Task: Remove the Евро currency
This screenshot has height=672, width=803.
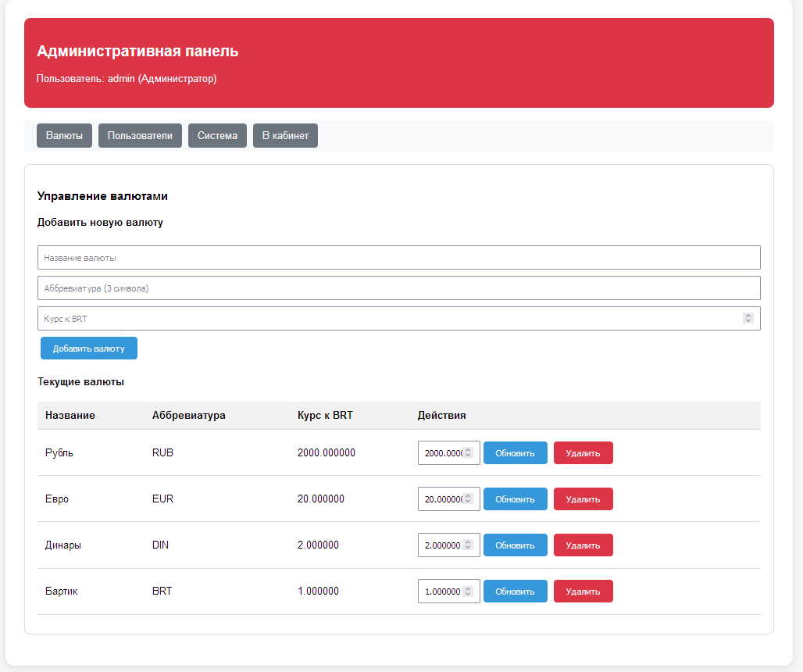Action: pyautogui.click(x=583, y=499)
